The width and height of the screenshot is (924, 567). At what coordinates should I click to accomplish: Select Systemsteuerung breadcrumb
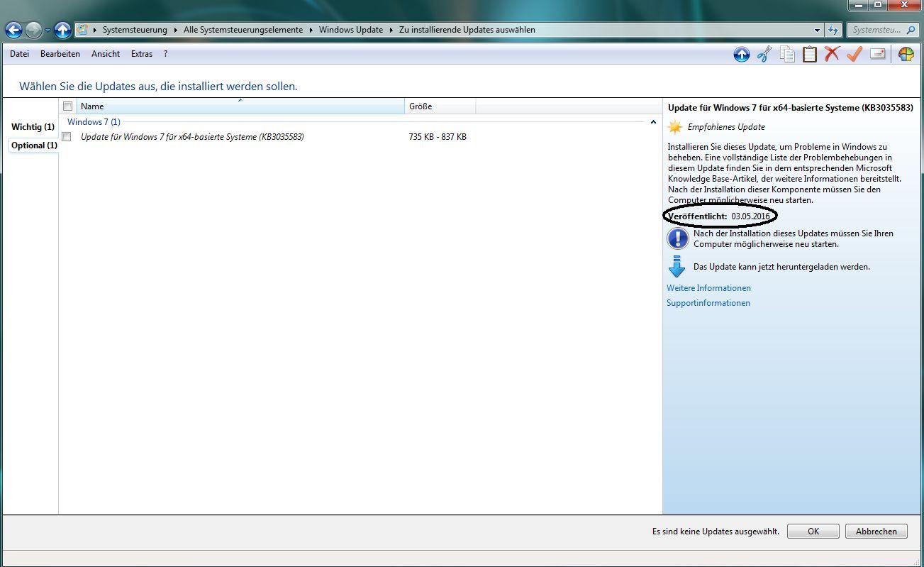pyautogui.click(x=135, y=30)
